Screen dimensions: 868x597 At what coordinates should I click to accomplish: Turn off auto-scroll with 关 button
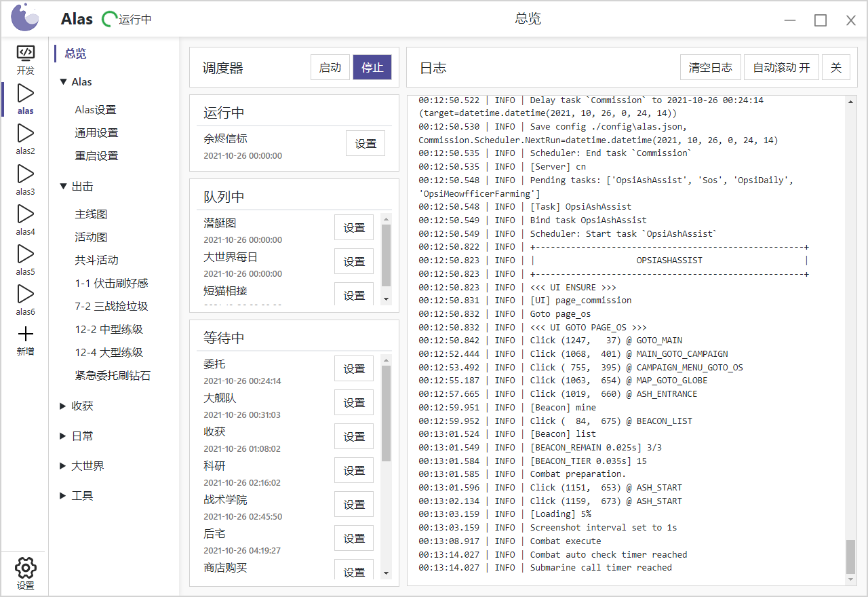tap(835, 68)
